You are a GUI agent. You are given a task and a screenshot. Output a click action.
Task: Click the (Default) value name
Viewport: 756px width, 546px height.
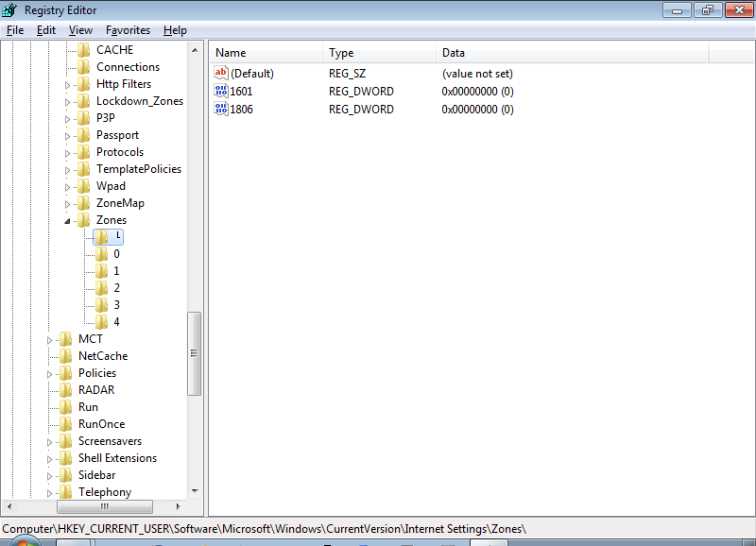coord(252,74)
